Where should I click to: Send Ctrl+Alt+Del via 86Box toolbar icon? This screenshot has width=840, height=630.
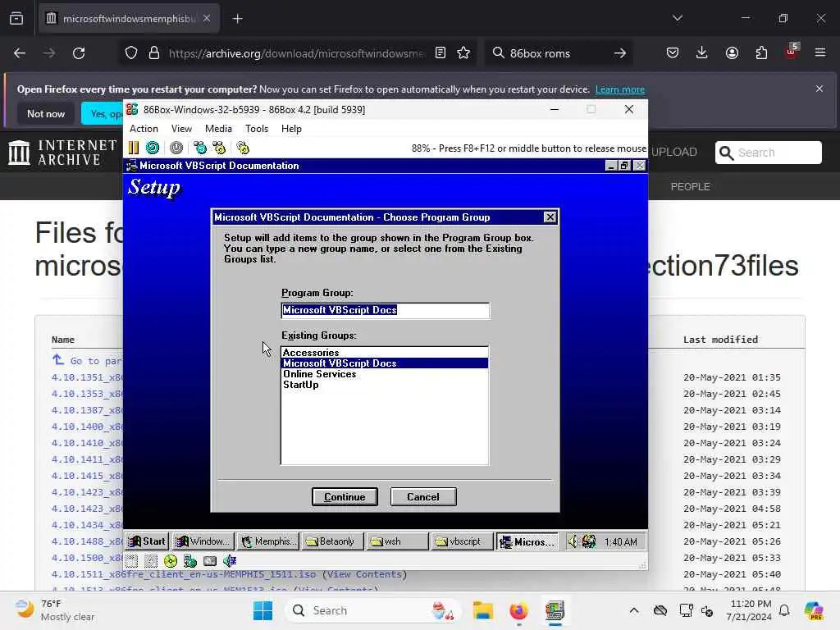pos(200,148)
